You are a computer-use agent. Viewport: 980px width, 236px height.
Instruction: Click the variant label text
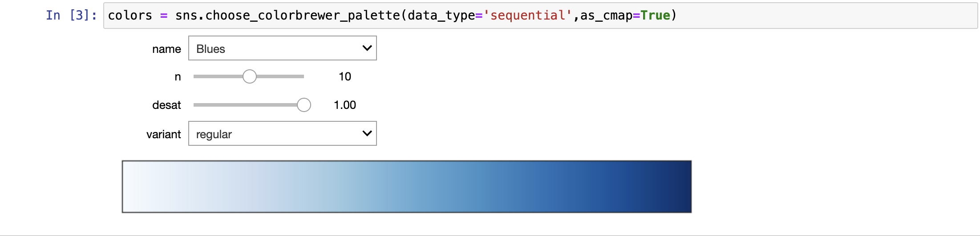click(163, 134)
